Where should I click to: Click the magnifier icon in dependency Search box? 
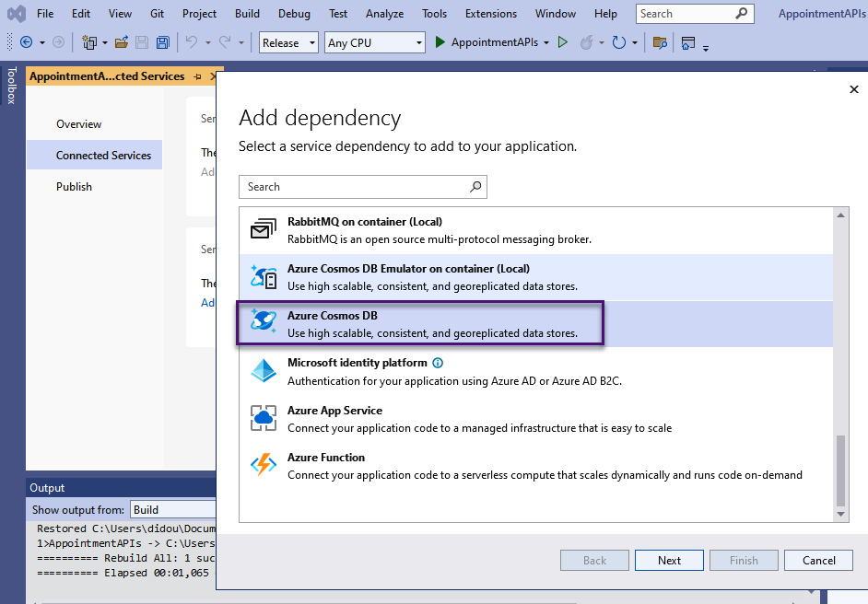(x=475, y=186)
